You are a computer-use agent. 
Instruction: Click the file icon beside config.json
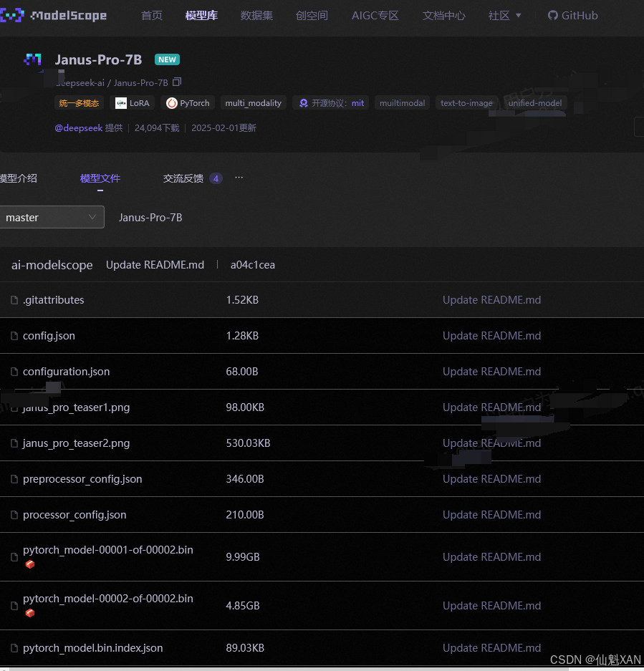coord(14,335)
